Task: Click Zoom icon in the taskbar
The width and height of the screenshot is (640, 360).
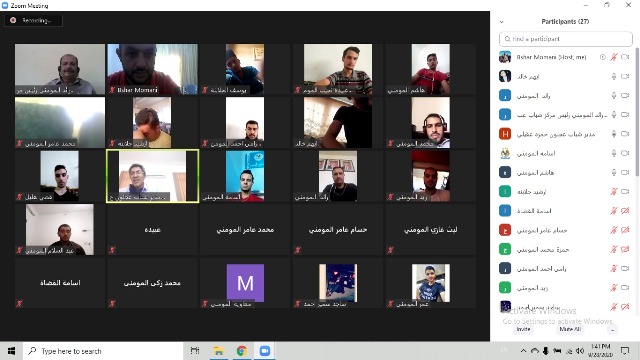Action: [264, 351]
